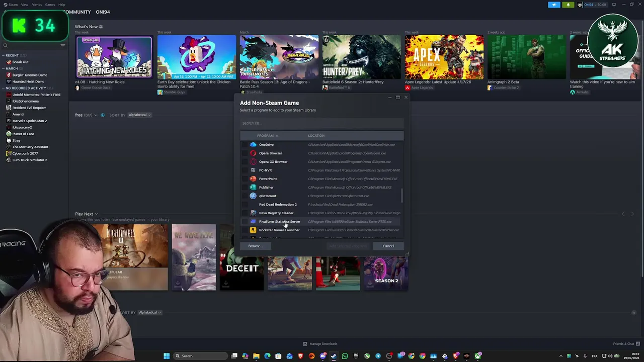Tick the Publisher checkbox
The image size is (644, 362).
point(245,188)
